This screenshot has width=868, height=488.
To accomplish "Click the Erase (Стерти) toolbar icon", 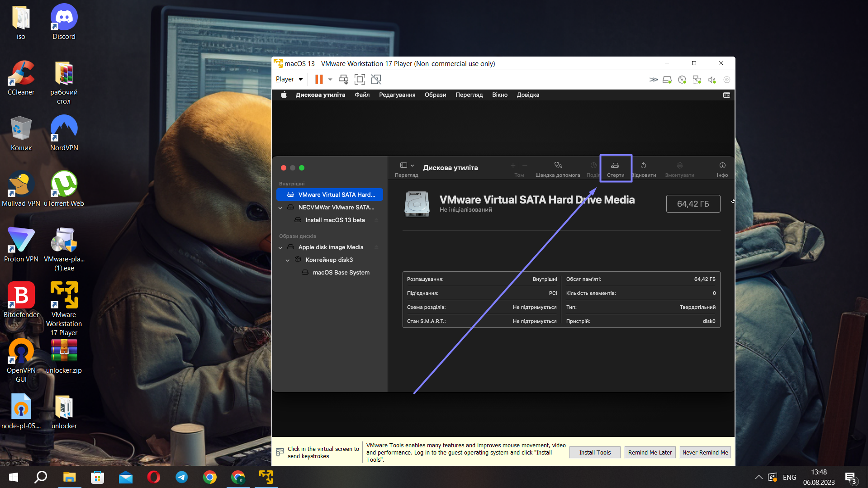I will [615, 166].
